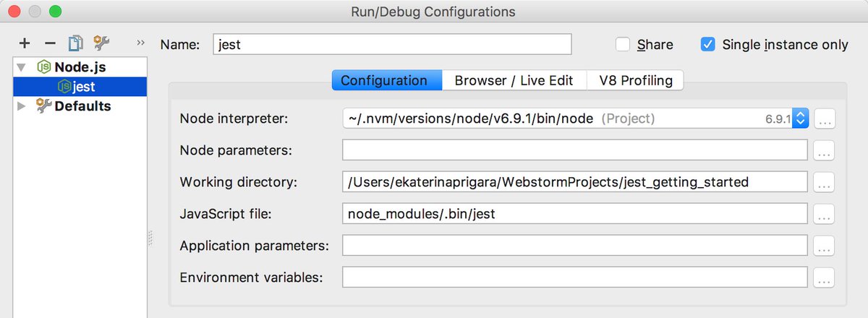This screenshot has width=868, height=318.
Task: Click the Node parameters field
Action: pyautogui.click(x=575, y=150)
